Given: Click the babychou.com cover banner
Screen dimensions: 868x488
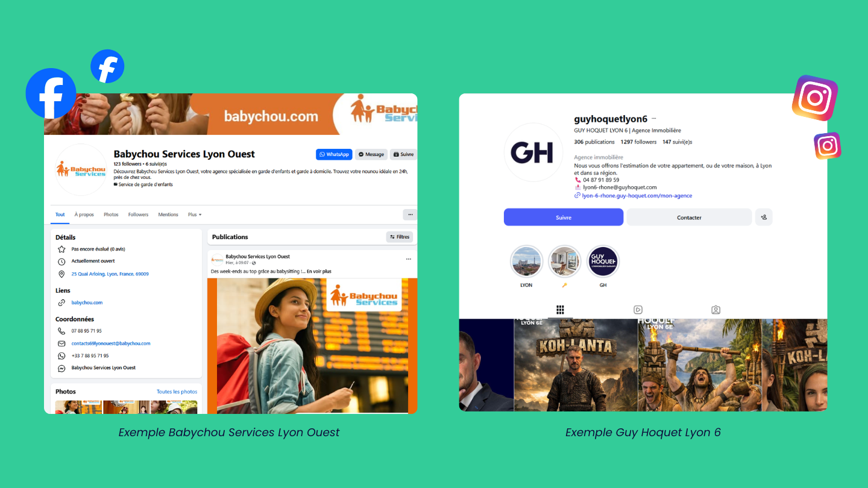Looking at the screenshot, I should click(x=231, y=114).
